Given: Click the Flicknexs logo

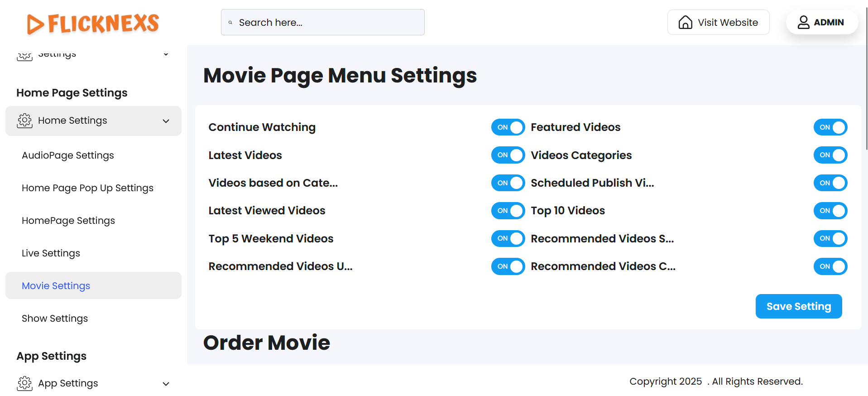Looking at the screenshot, I should point(93,24).
